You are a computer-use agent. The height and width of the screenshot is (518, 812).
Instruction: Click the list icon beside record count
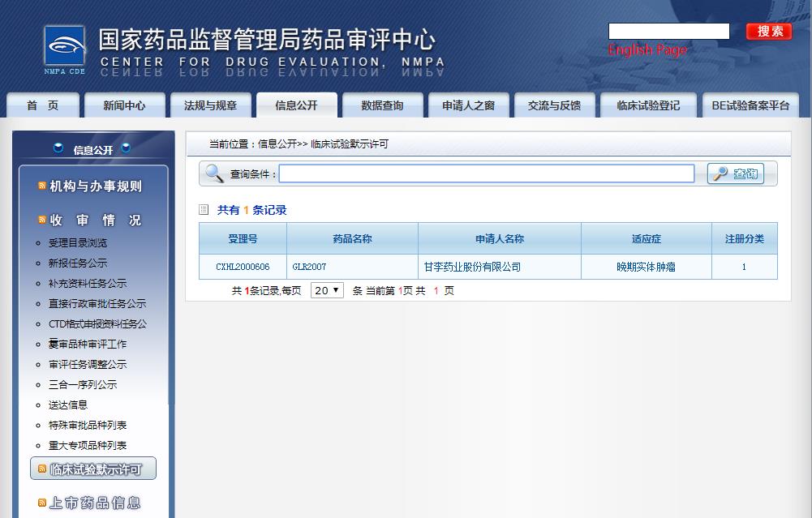pos(204,210)
